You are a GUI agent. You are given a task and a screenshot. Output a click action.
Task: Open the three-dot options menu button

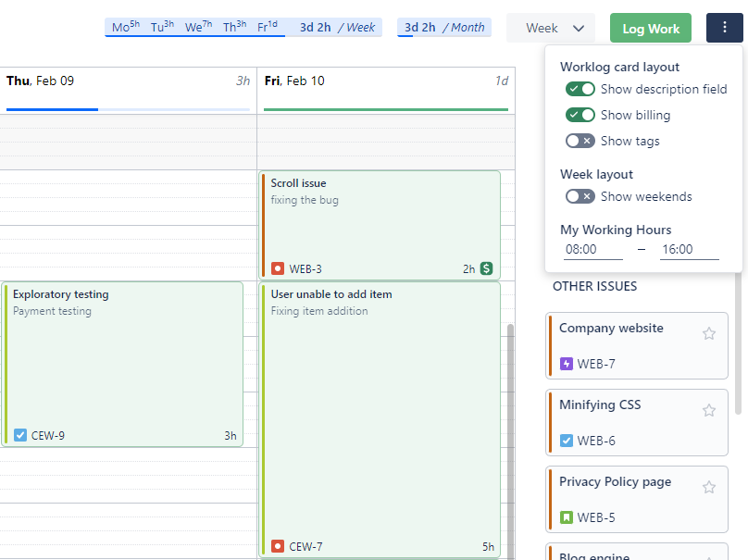(724, 28)
